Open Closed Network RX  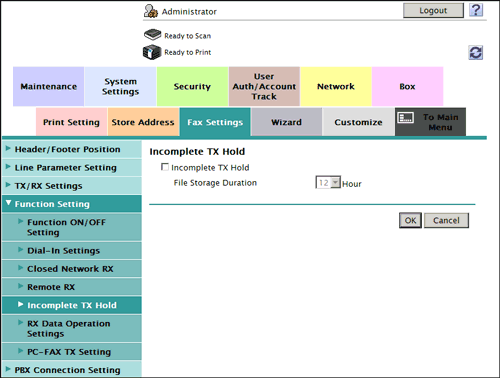pos(72,269)
